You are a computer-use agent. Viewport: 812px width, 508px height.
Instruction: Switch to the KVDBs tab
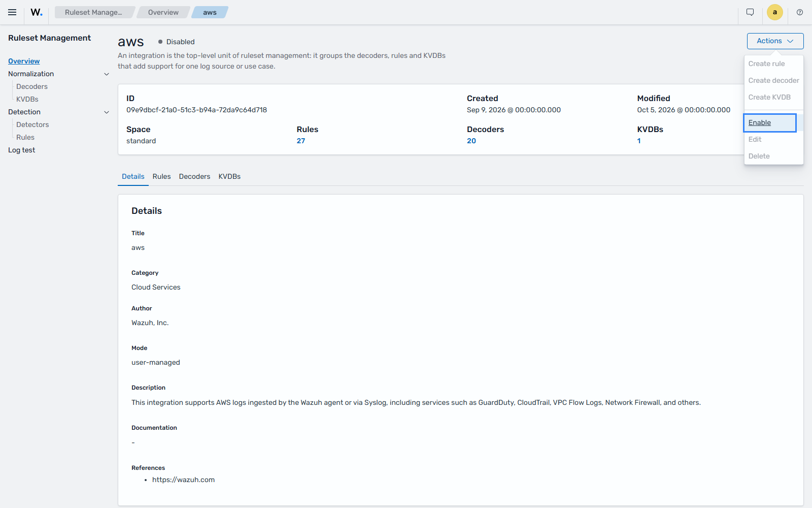pos(229,176)
